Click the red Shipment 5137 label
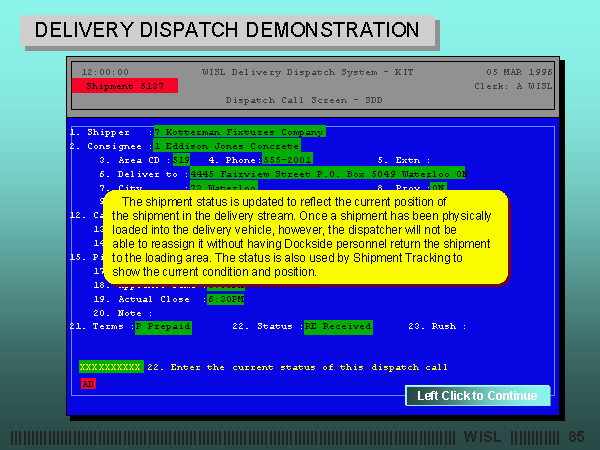600x450 pixels. [x=124, y=86]
